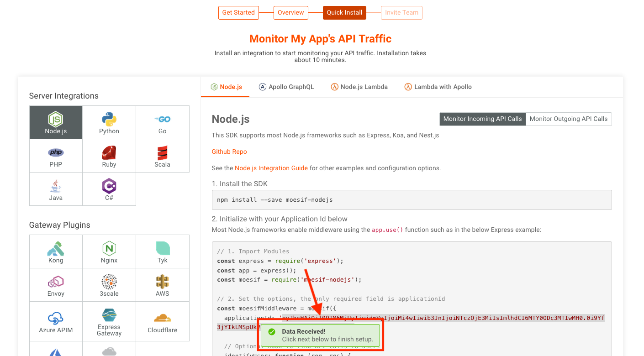Open the Node.js Integration Guide
The height and width of the screenshot is (356, 644).
tap(271, 168)
